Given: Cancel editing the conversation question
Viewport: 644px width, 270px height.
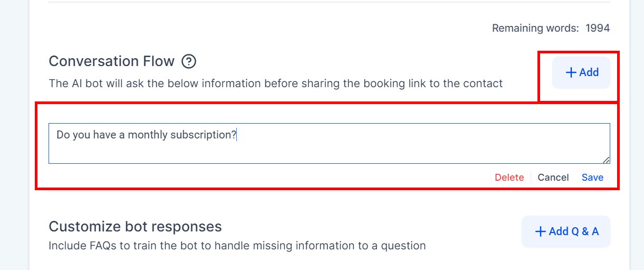Looking at the screenshot, I should [553, 178].
